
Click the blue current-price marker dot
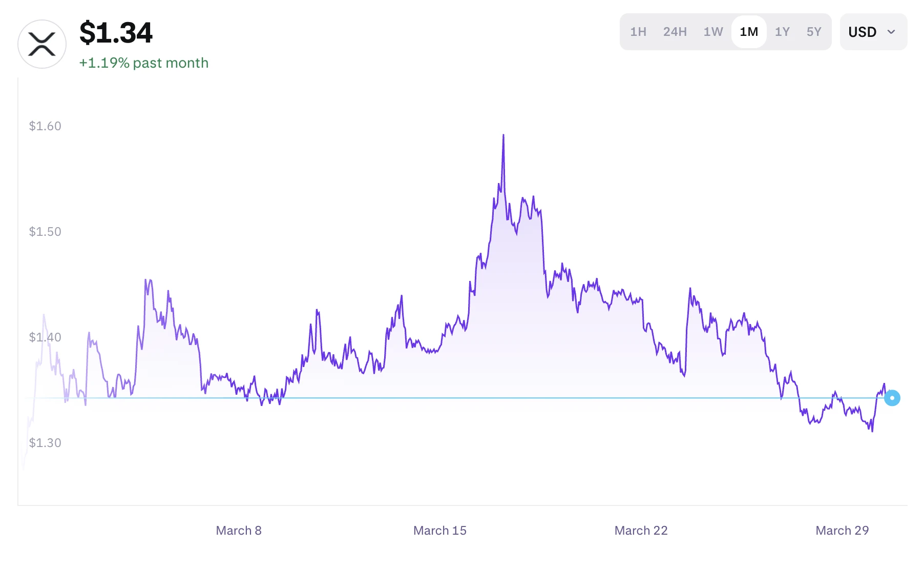[x=892, y=398]
